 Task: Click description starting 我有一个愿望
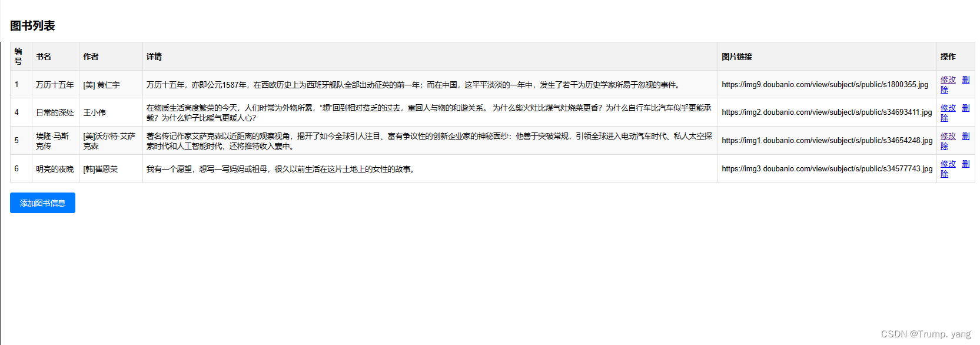[x=282, y=169]
